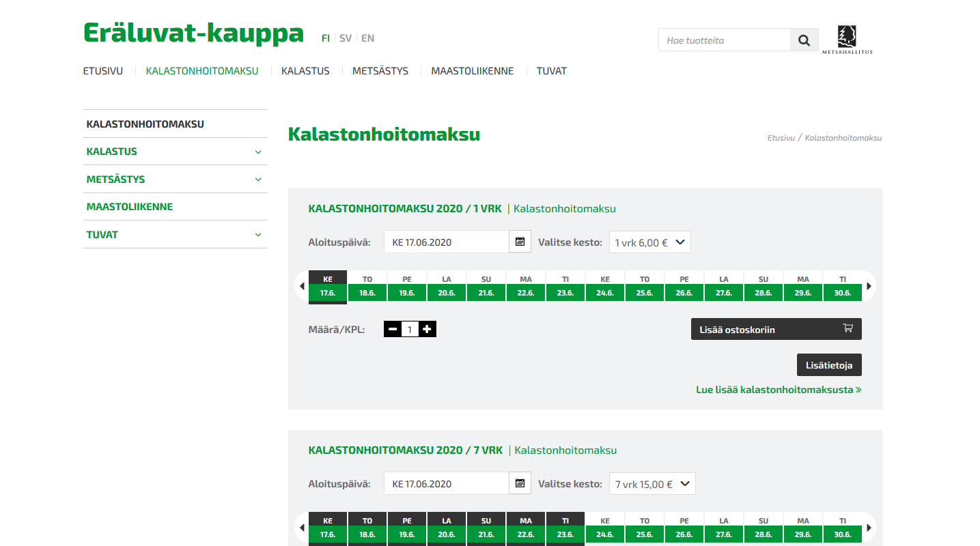Viewport: 980px width, 546px height.
Task: Open Kalastus in the top navigation
Action: point(305,71)
